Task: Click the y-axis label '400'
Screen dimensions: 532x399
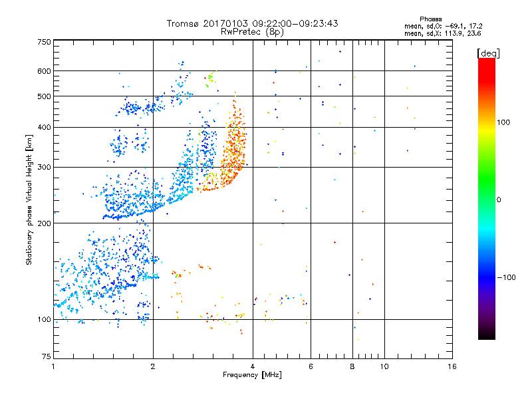Action: click(44, 127)
